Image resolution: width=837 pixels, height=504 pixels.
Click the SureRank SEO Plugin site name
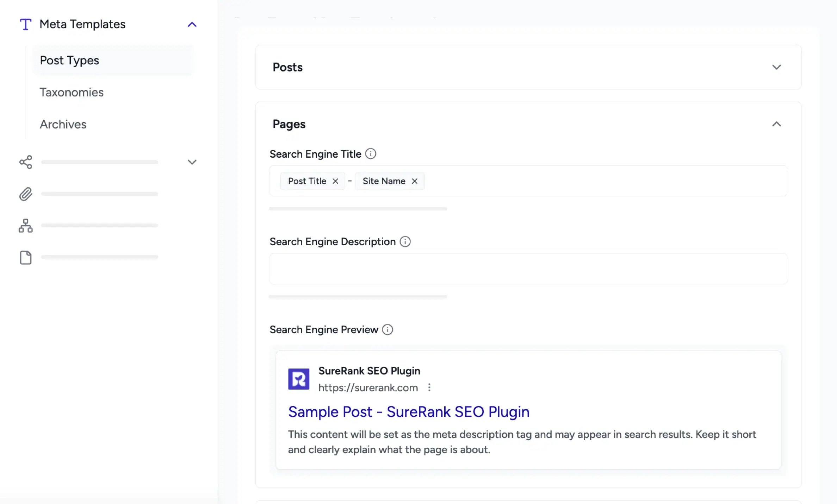(369, 371)
